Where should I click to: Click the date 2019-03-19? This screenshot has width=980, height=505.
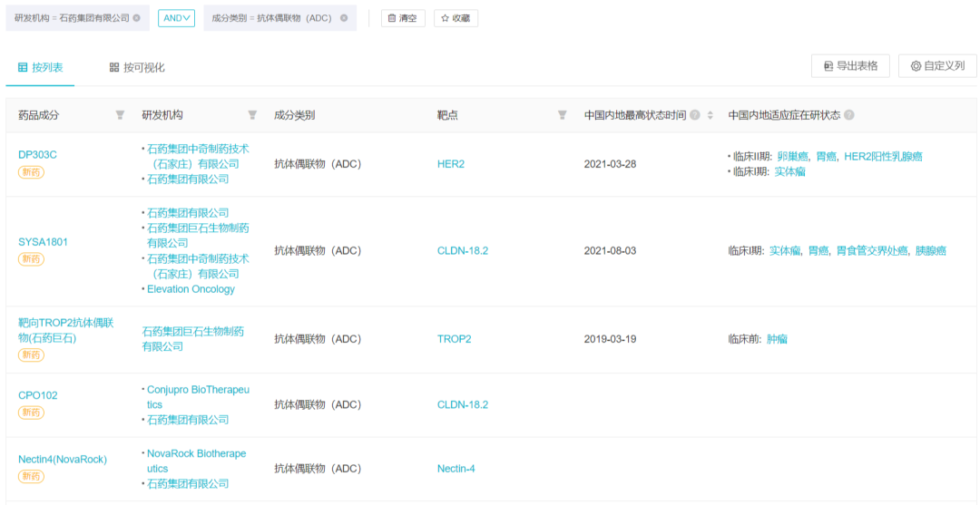610,340
